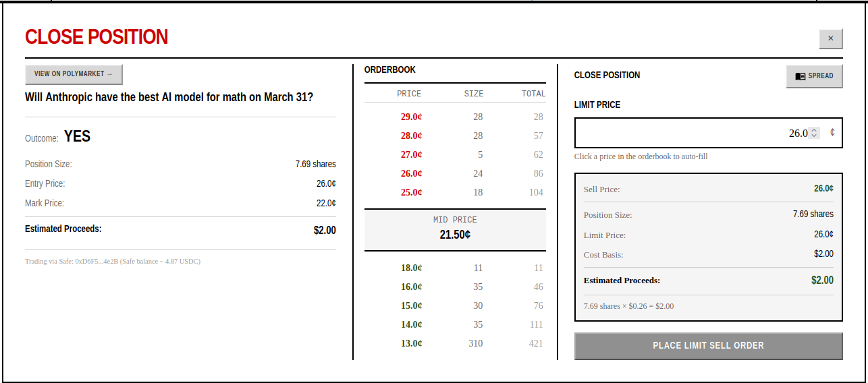Click the PRICE column header in orderbook

409,94
